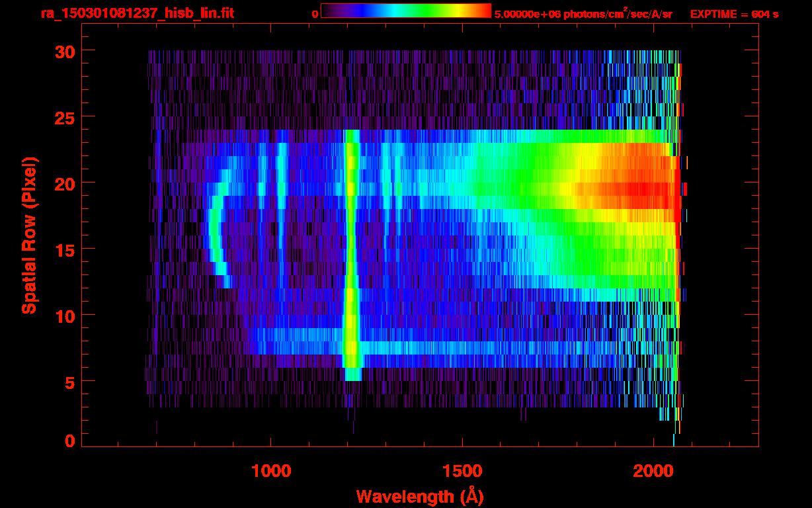The width and height of the screenshot is (812, 508).
Task: Click the 25 tick label on spatial row axis
Action: (x=65, y=117)
